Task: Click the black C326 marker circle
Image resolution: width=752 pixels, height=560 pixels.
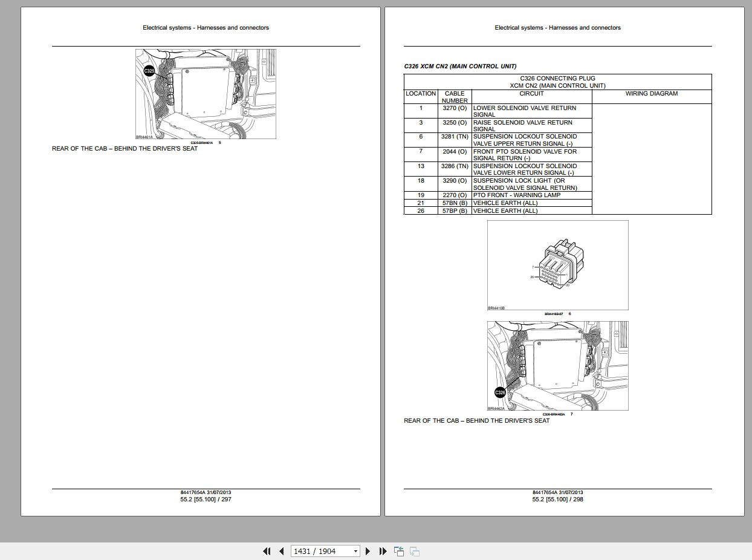Action: 499,391
